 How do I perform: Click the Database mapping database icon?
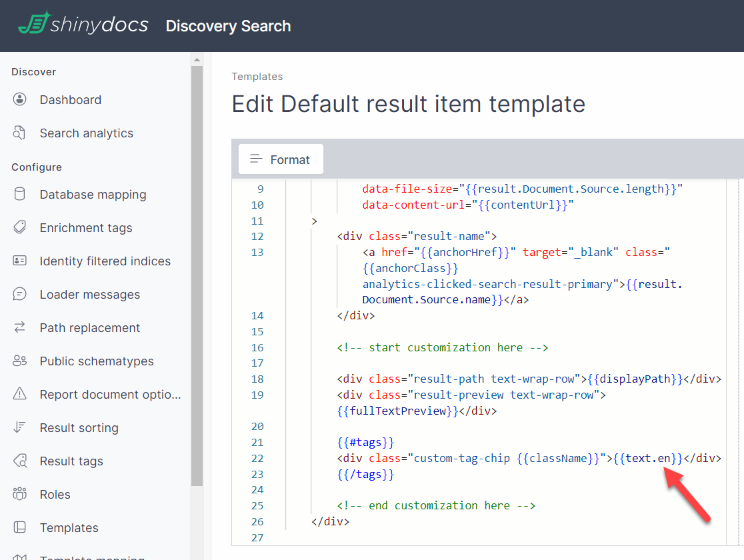click(x=20, y=194)
